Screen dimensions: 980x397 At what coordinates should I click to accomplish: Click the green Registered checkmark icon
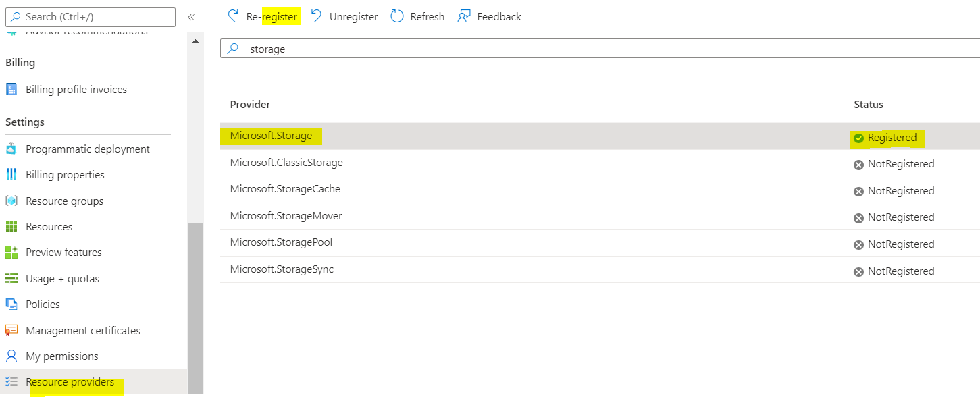tap(859, 138)
